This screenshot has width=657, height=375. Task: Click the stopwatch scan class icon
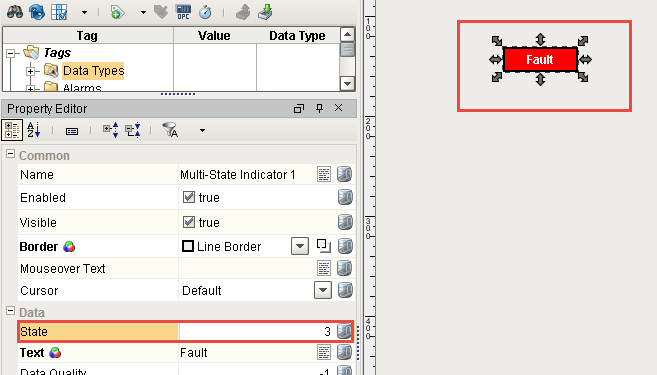(x=205, y=12)
